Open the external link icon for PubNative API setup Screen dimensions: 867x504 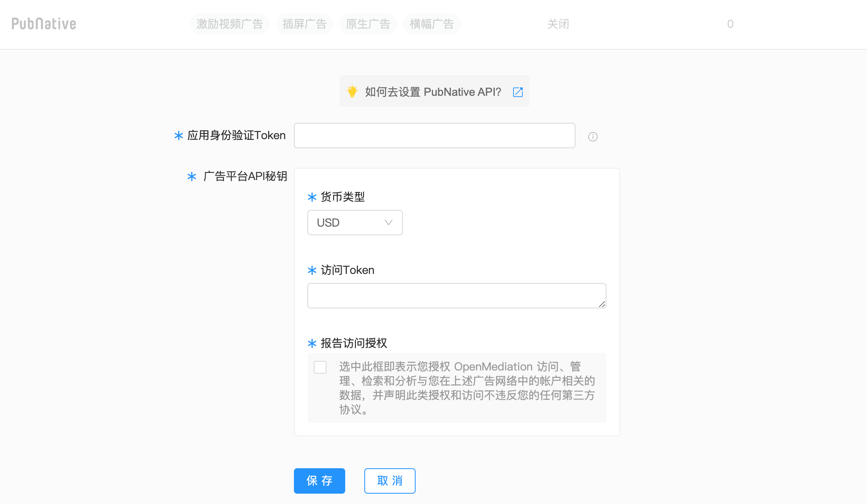[518, 92]
